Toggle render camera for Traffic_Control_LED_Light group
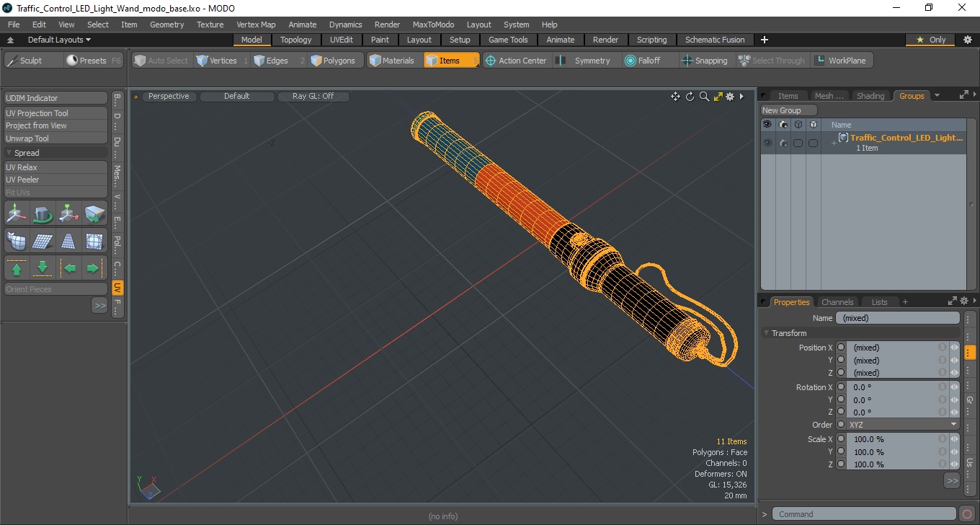980x525 pixels. 783,143
